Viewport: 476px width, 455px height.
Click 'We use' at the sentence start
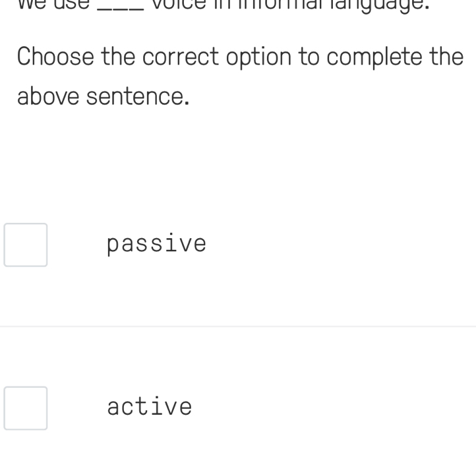point(53,3)
